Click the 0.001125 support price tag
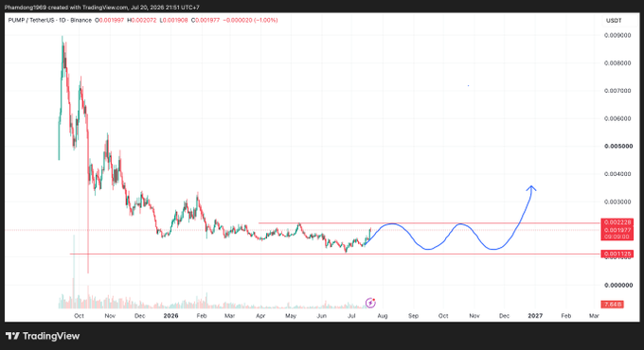 pos(617,254)
